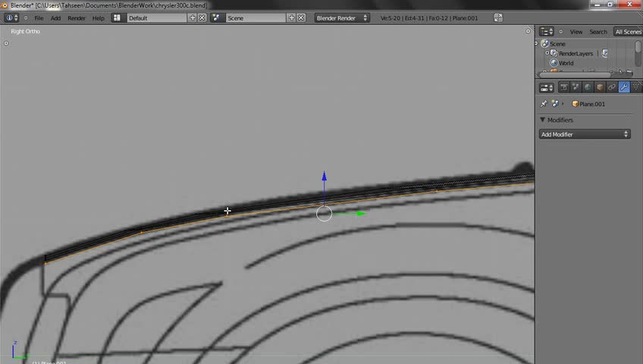Open the Add Modifier dropdown
The width and height of the screenshot is (643, 364).
[x=585, y=134]
